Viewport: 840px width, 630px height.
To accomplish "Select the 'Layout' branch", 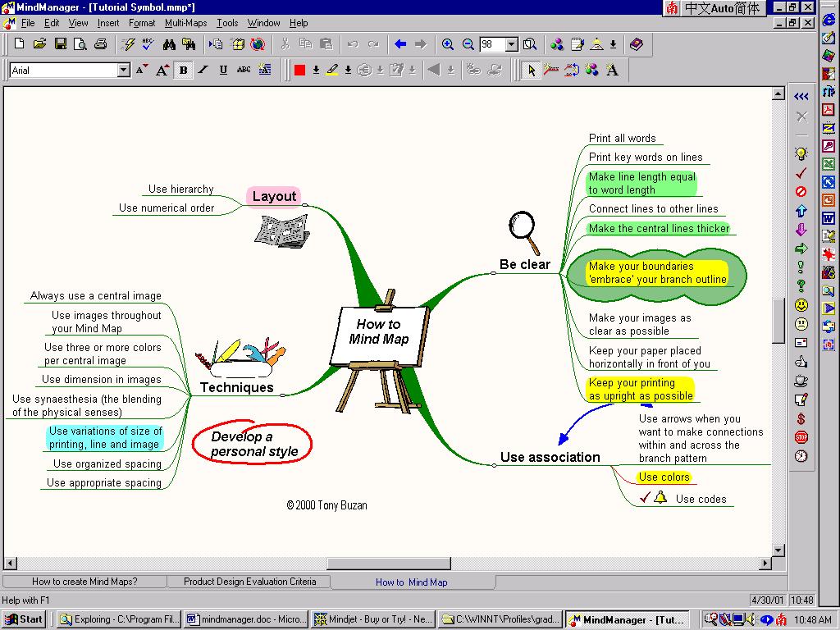I will pos(274,196).
